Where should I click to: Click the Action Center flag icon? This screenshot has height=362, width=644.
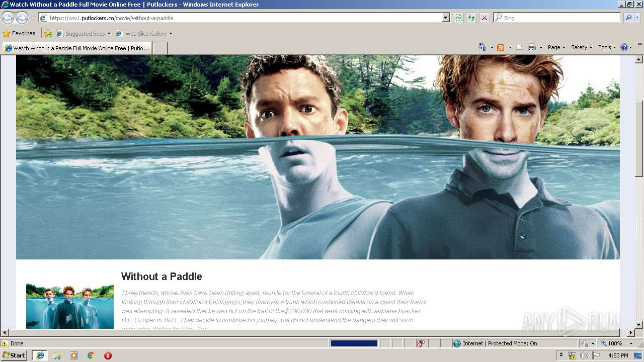596,355
